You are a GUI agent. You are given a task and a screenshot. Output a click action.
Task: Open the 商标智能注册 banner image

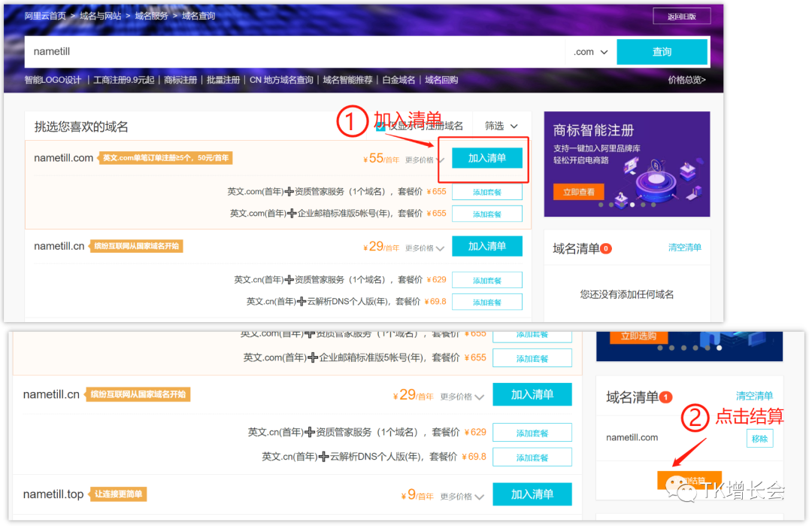point(626,164)
